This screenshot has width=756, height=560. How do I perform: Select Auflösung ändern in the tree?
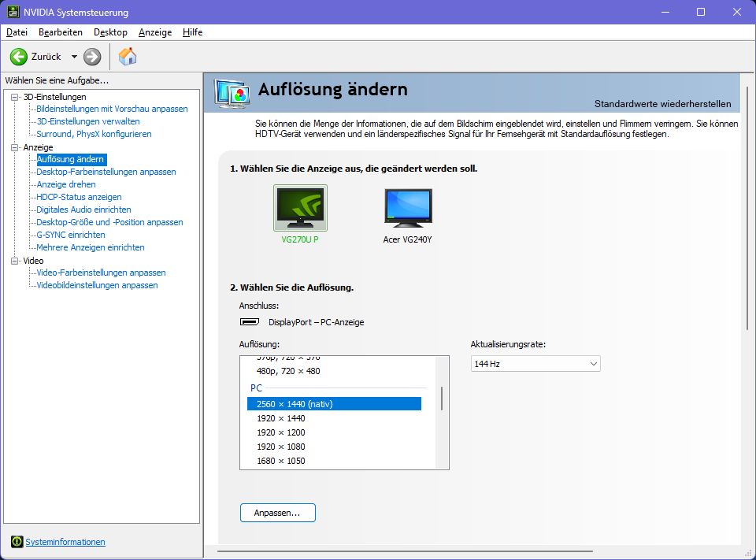click(70, 159)
